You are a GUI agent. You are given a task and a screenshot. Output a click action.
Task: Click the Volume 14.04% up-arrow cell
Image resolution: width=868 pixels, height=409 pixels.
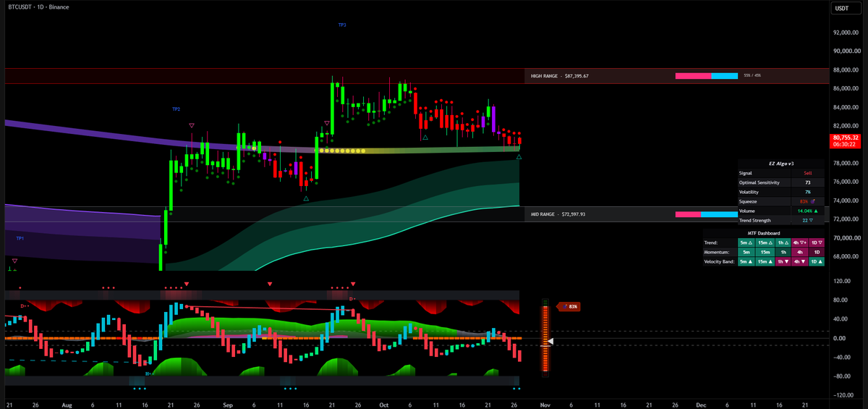pos(808,211)
